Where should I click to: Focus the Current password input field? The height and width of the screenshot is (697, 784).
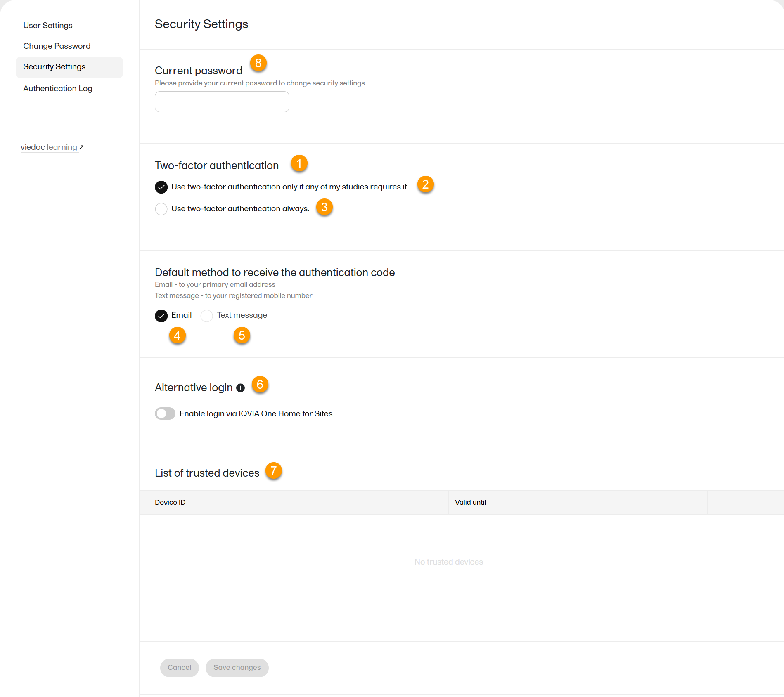(x=222, y=102)
